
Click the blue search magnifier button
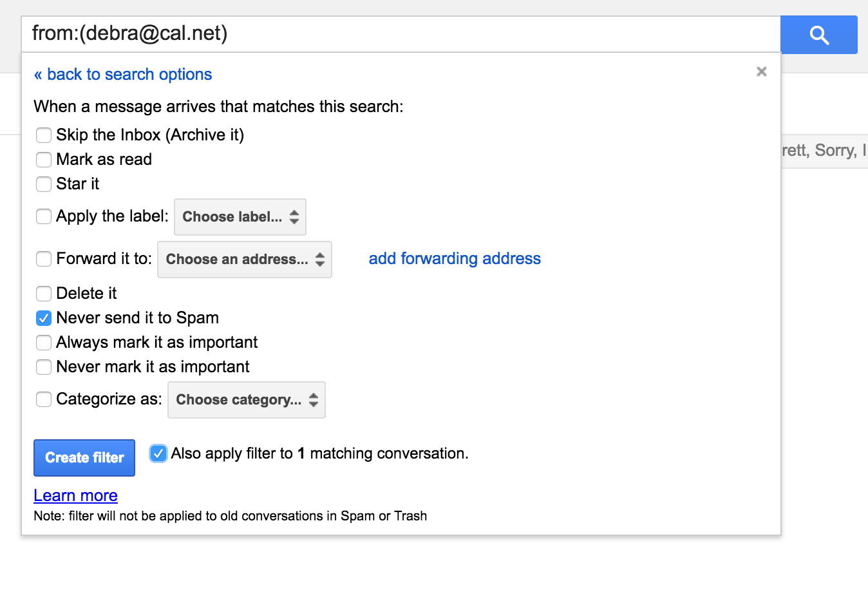pyautogui.click(x=818, y=35)
